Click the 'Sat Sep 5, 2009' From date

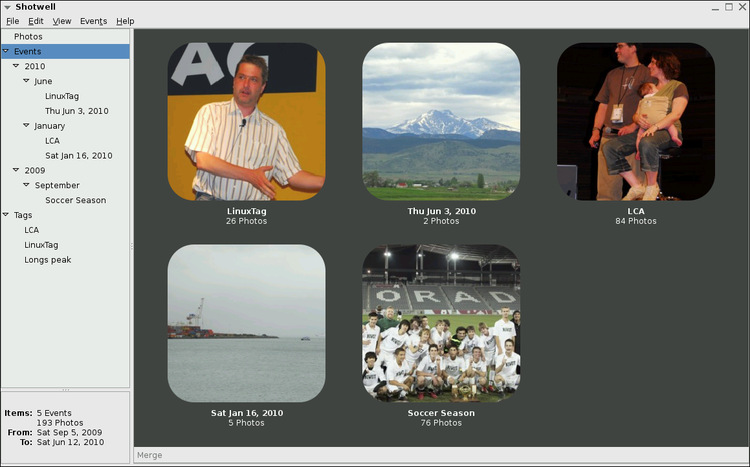pyautogui.click(x=69, y=432)
